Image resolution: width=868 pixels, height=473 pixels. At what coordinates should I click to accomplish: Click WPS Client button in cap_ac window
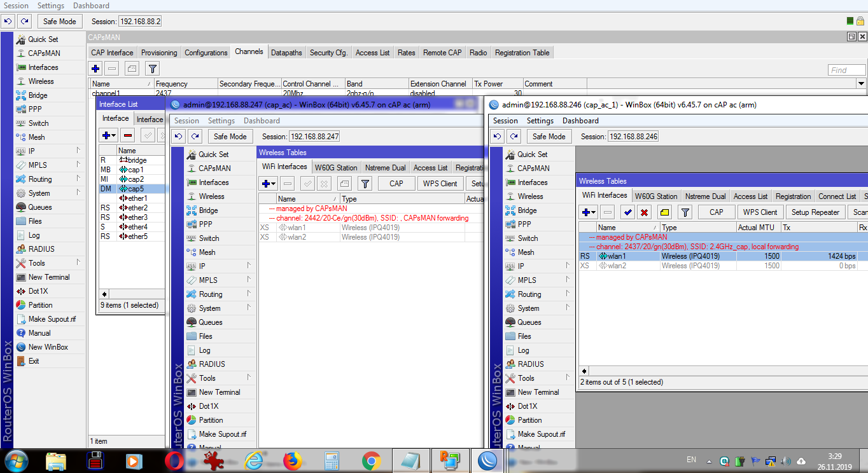[440, 184]
